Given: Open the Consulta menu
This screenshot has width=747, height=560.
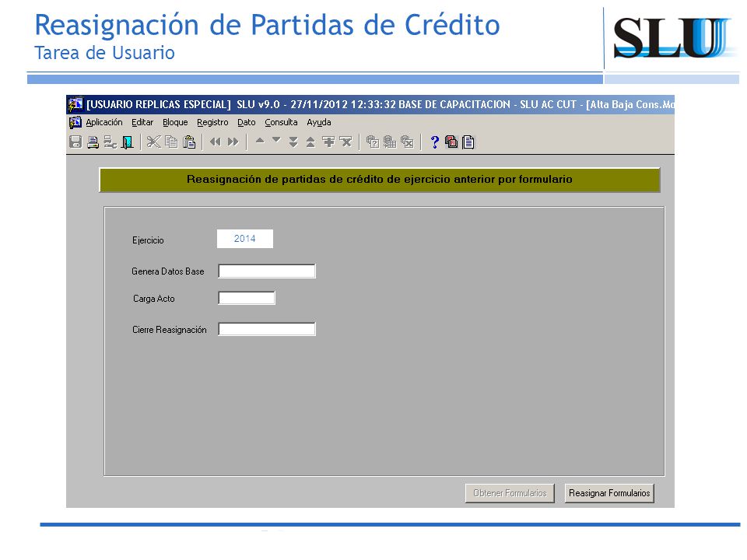Looking at the screenshot, I should coord(281,122).
